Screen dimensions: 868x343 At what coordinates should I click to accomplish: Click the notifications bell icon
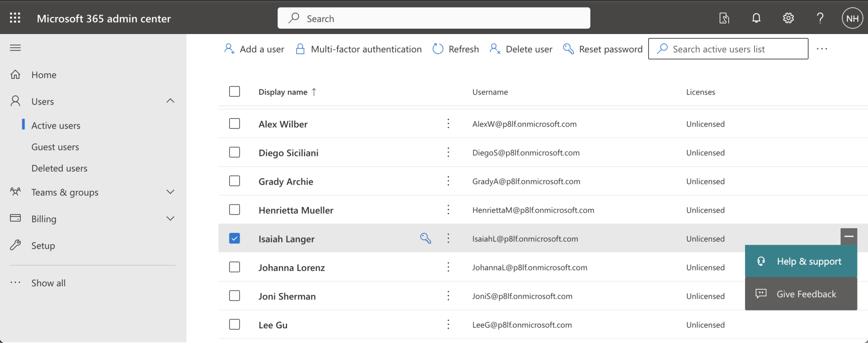tap(756, 18)
